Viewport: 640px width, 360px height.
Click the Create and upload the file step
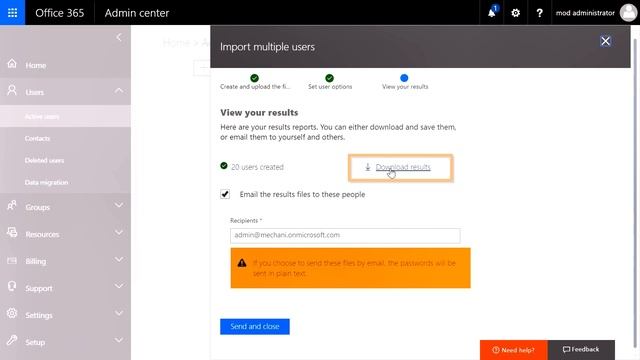(255, 82)
